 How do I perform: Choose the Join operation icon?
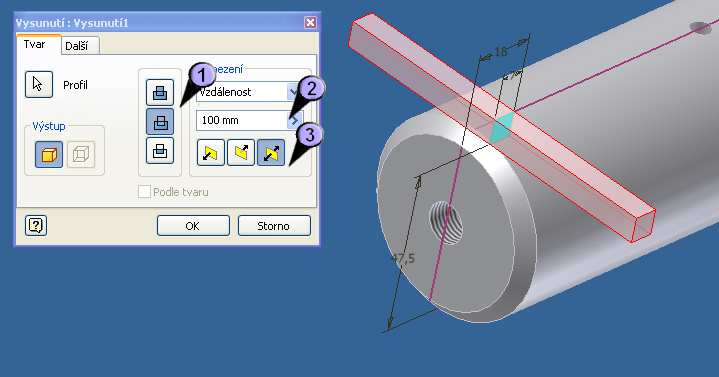[x=160, y=92]
